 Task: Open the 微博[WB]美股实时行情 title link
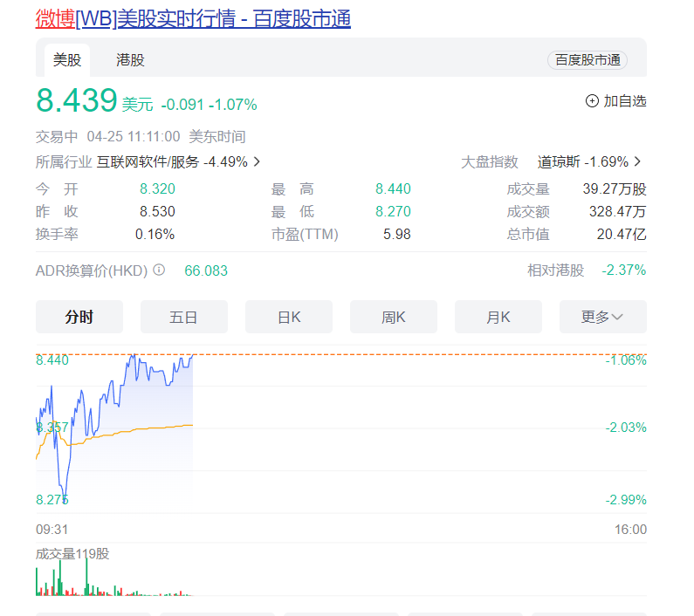[193, 19]
